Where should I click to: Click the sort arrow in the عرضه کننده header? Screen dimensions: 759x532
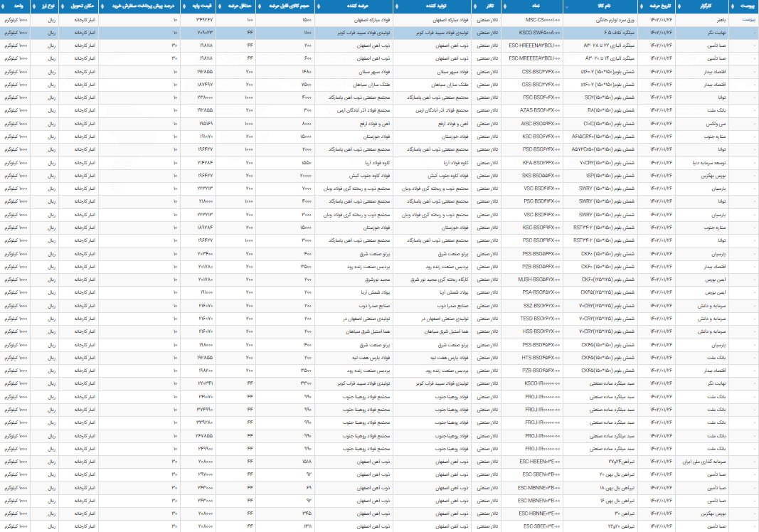point(318,6)
